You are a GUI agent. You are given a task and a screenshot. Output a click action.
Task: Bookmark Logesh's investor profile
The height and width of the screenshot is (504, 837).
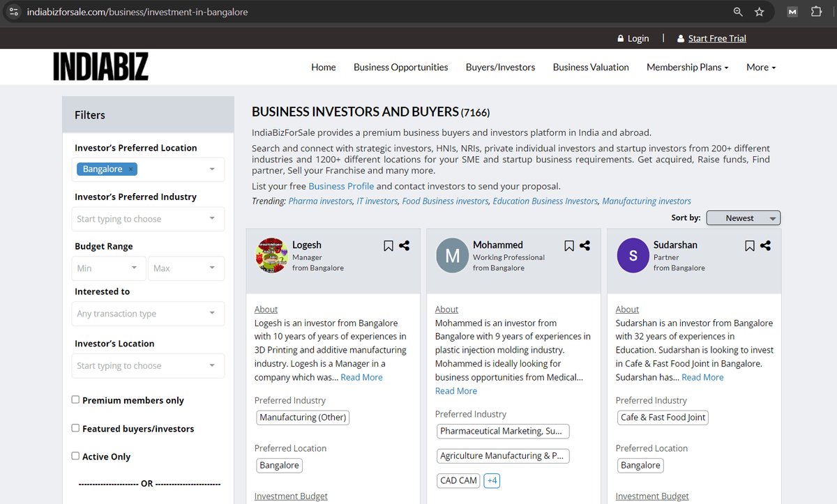pos(389,245)
